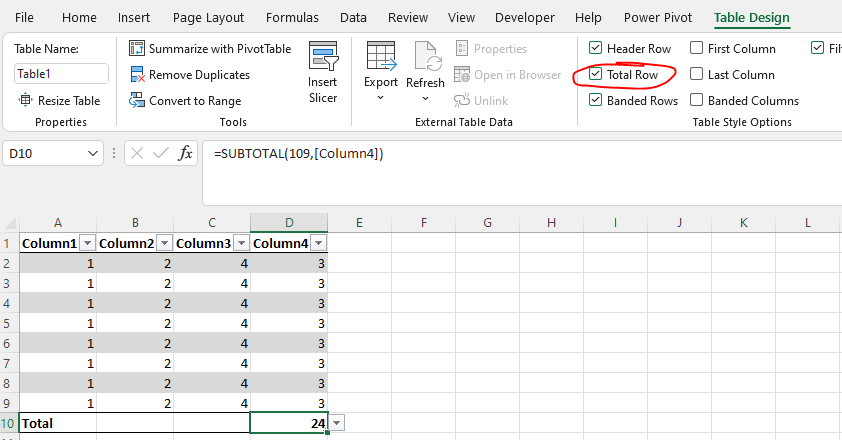Click the Refresh icon
842x440 pixels.
click(x=427, y=56)
